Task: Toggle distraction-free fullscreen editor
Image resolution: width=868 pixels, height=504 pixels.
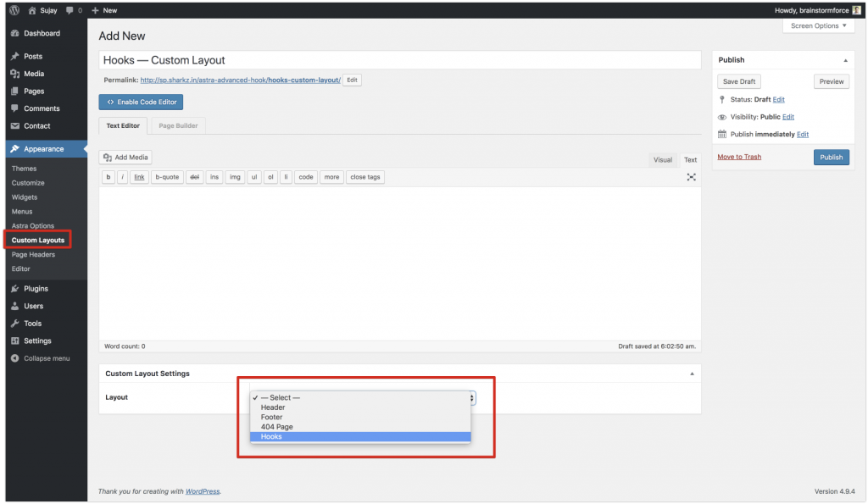Action: coord(692,178)
